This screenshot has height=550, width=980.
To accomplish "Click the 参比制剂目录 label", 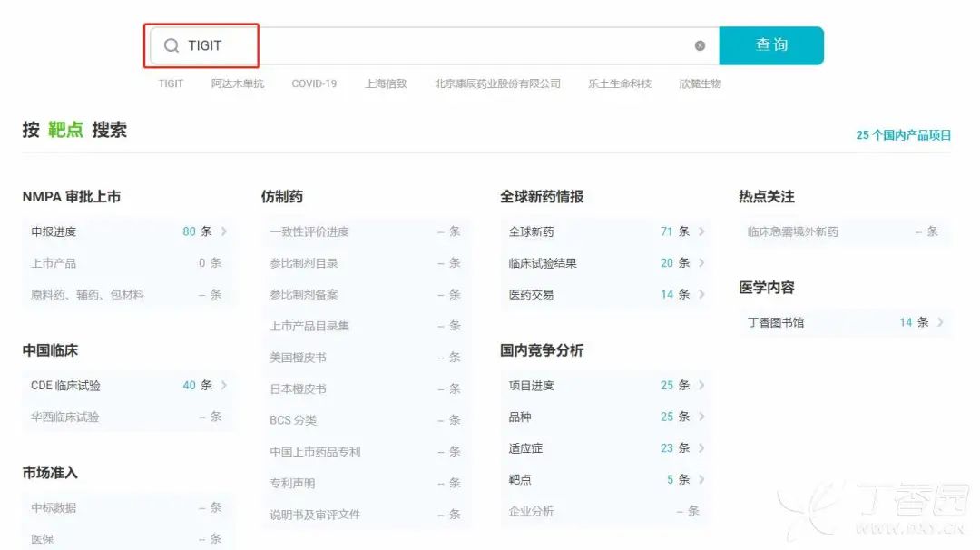I will [304, 263].
